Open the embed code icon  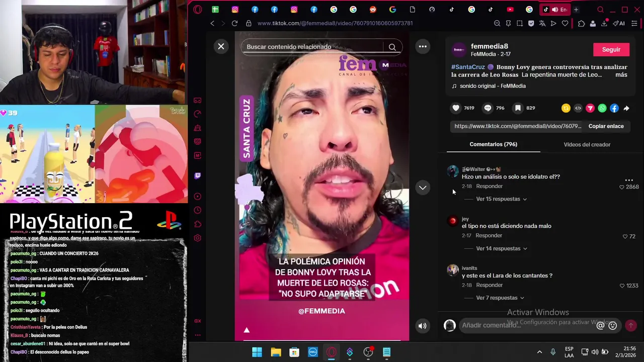tap(578, 108)
